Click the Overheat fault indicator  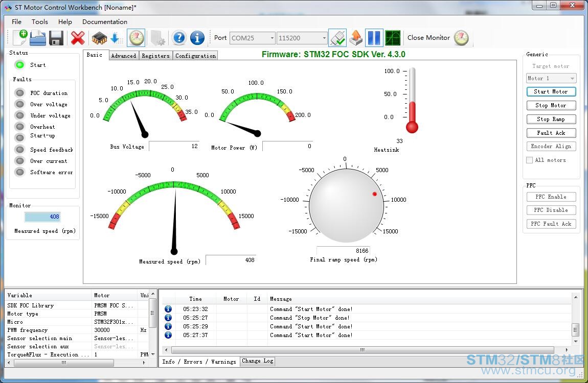[x=19, y=127]
